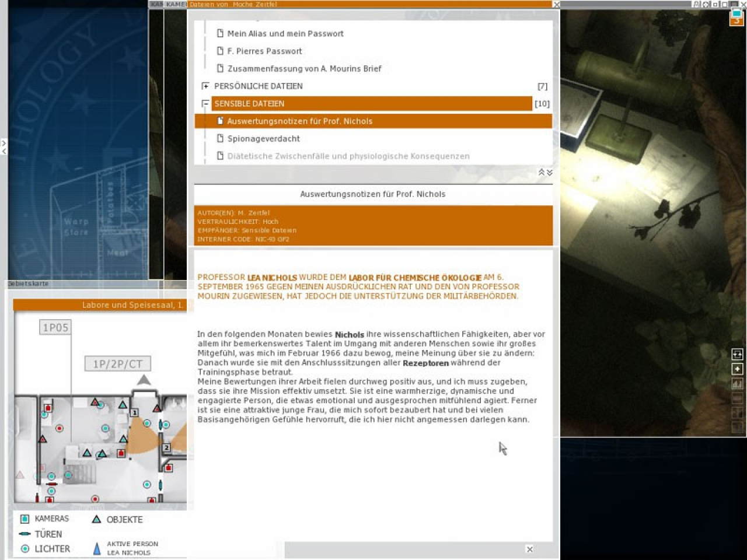Click the active person Lea Nichols legend icon
The image size is (747, 560).
click(97, 548)
